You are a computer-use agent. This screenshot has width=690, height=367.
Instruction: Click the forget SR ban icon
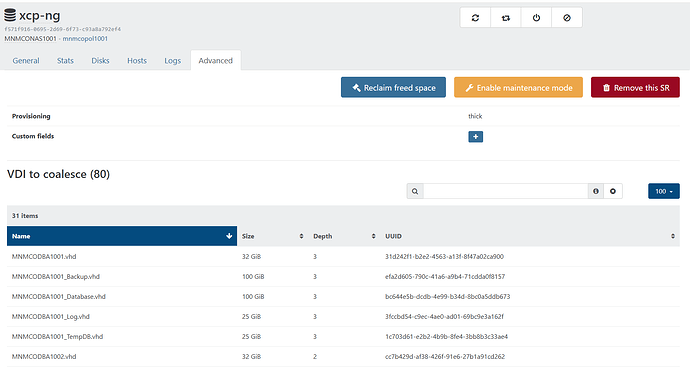pos(567,18)
